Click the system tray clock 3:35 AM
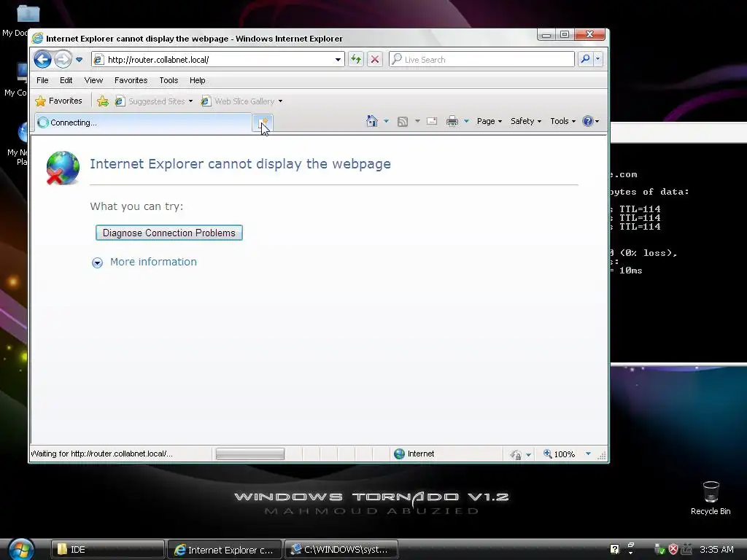This screenshot has width=747, height=560. click(x=716, y=550)
